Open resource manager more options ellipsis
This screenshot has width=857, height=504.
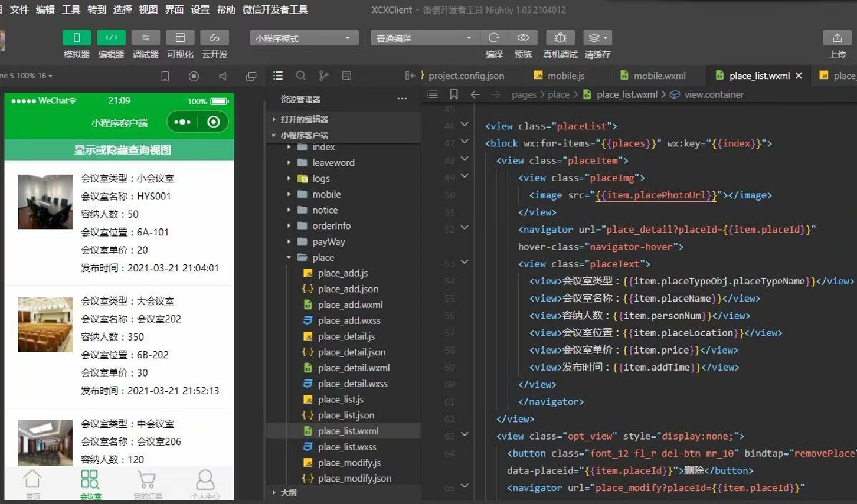click(x=402, y=99)
